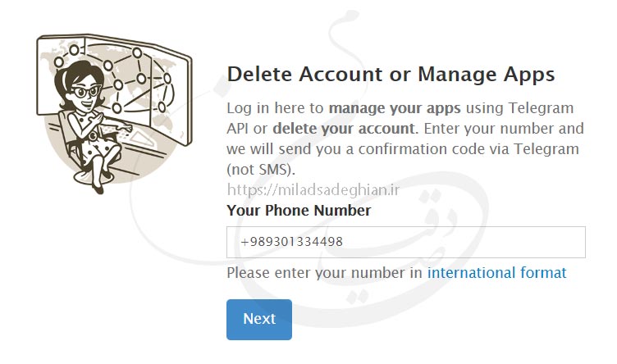Click the blue Next button

258,319
